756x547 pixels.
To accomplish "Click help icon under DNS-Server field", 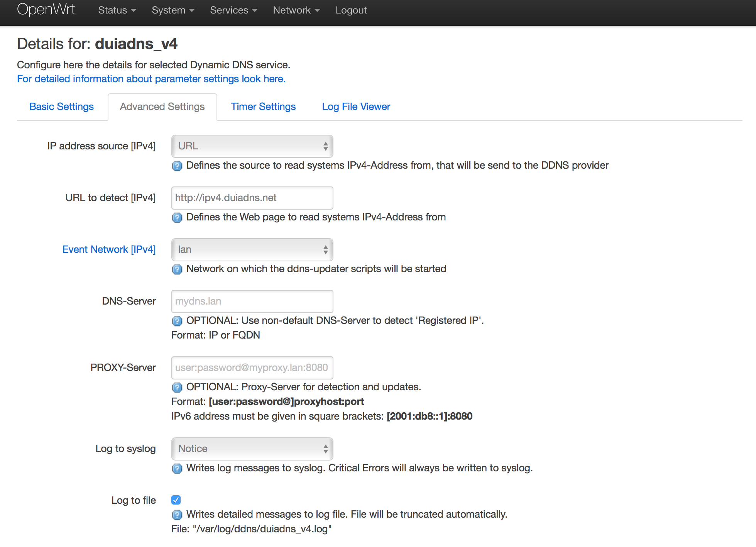I will click(x=177, y=321).
